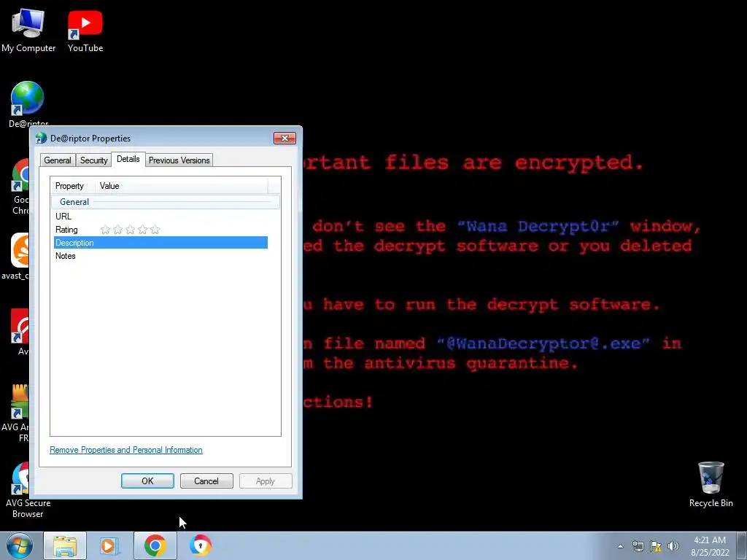Collapse the General property group
The height and width of the screenshot is (560, 747).
click(x=166, y=202)
